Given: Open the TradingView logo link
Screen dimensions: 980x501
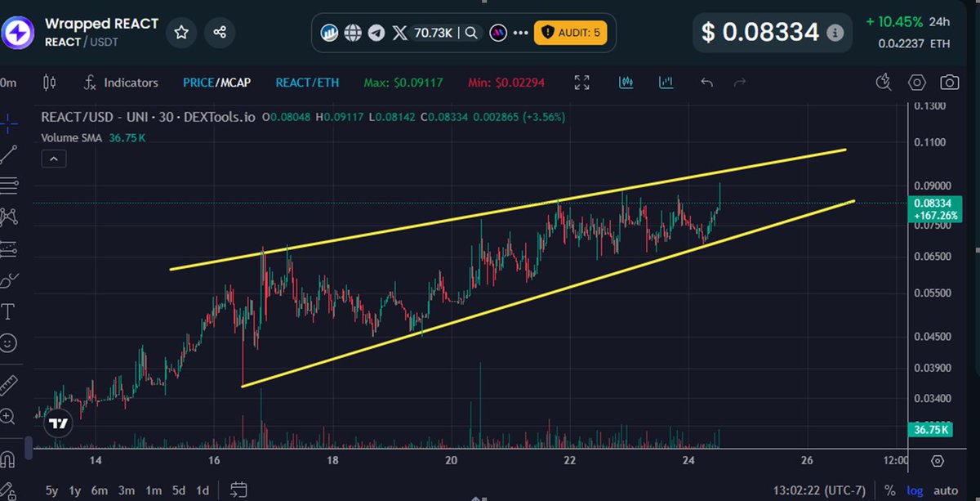Looking at the screenshot, I should (x=58, y=423).
